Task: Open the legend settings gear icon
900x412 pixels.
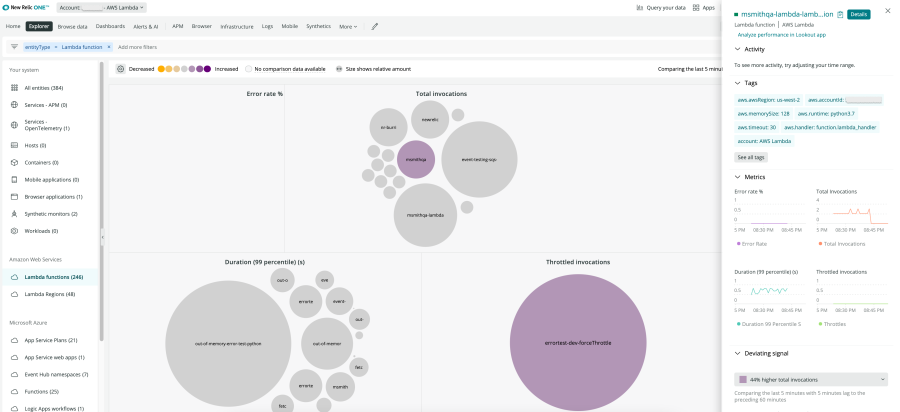Action: click(121, 69)
